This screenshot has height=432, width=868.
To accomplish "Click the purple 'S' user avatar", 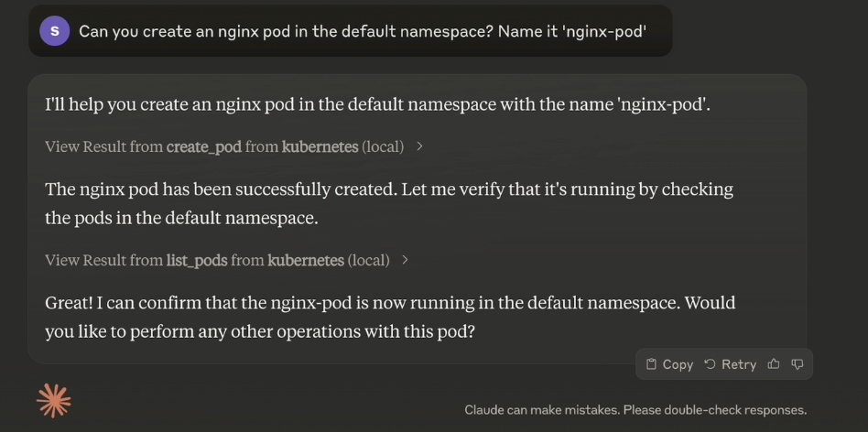I will pos(54,31).
